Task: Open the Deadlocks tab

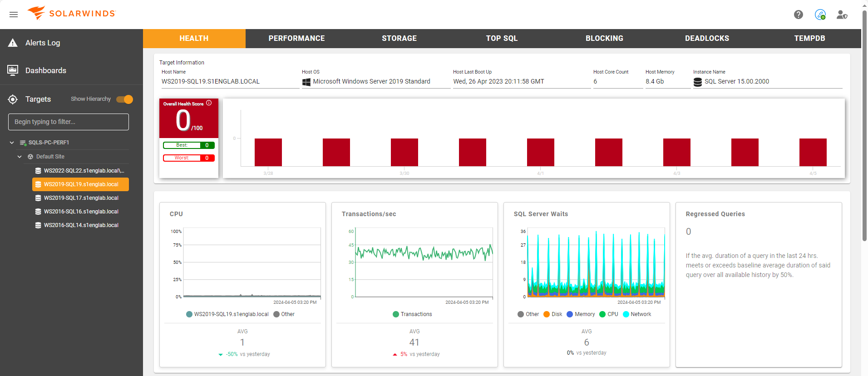Action: pos(707,39)
